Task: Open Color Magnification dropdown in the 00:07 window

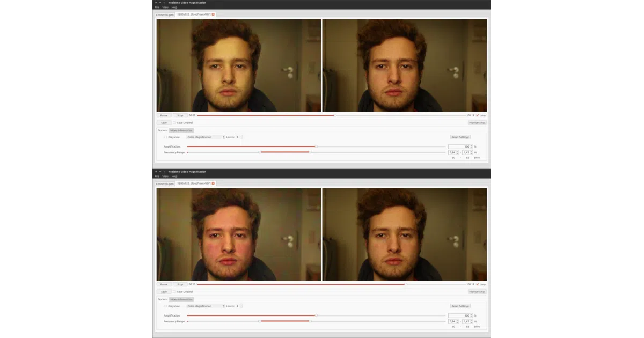Action: pos(206,137)
